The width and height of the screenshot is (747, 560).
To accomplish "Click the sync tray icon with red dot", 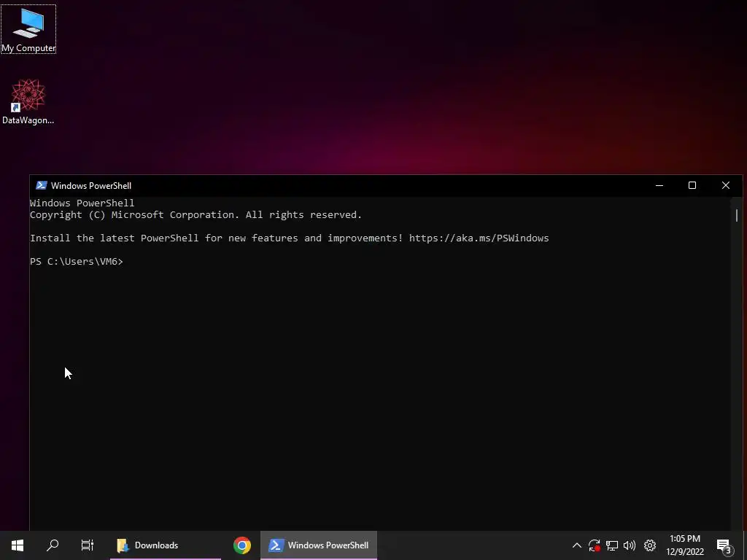I will pyautogui.click(x=594, y=545).
